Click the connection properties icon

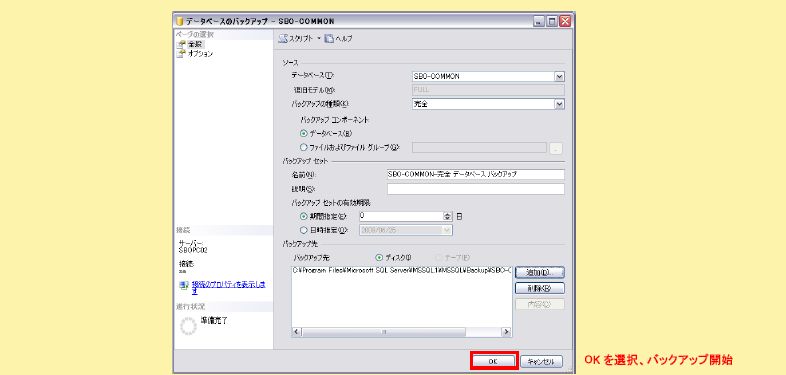(184, 286)
